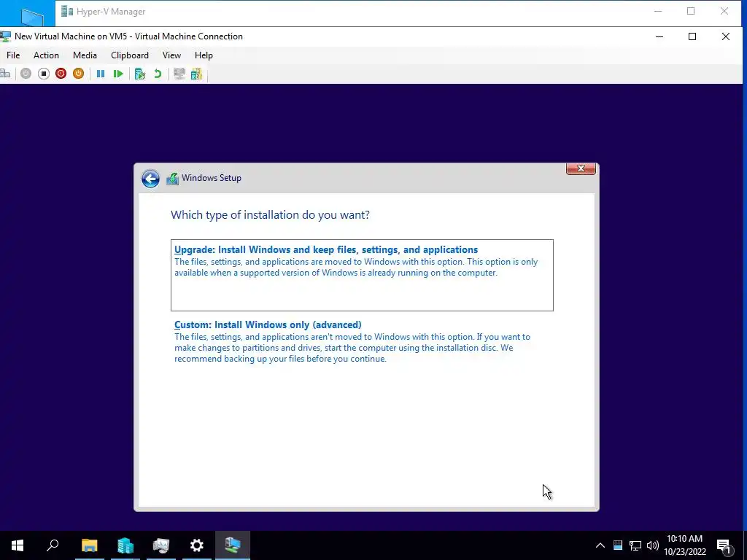The height and width of the screenshot is (560, 747).
Task: Open the Media menu
Action: (x=85, y=55)
